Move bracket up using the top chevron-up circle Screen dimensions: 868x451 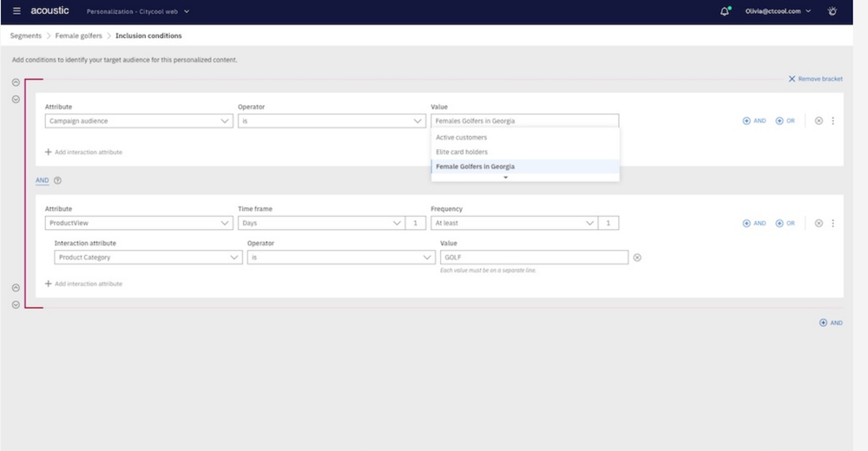pos(16,82)
